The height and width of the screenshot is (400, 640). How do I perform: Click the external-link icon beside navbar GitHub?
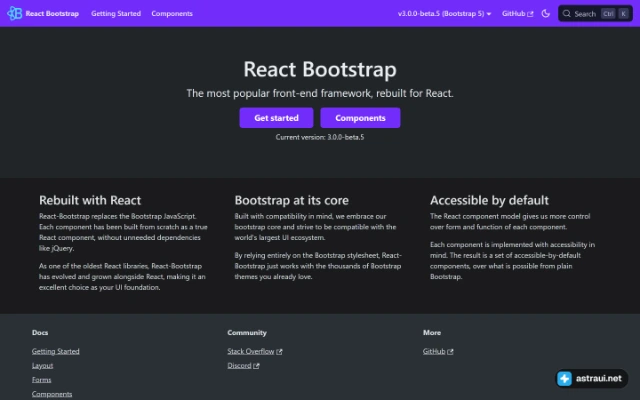point(530,14)
